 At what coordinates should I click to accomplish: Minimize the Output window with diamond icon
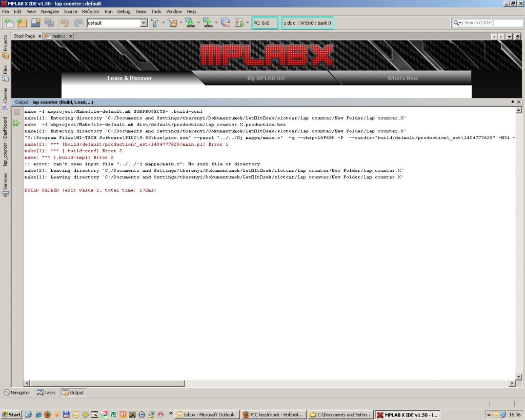tap(512, 102)
